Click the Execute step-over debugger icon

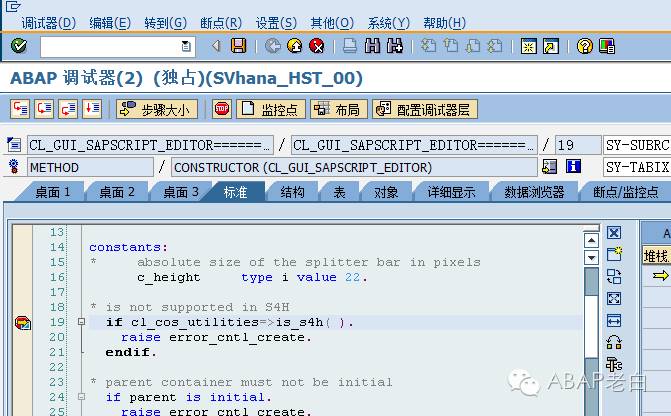click(x=44, y=109)
